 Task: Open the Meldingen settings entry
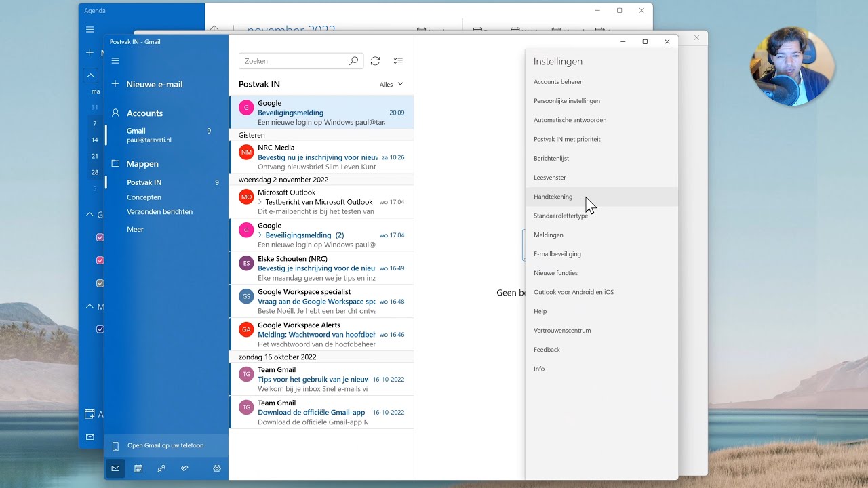[601, 235]
